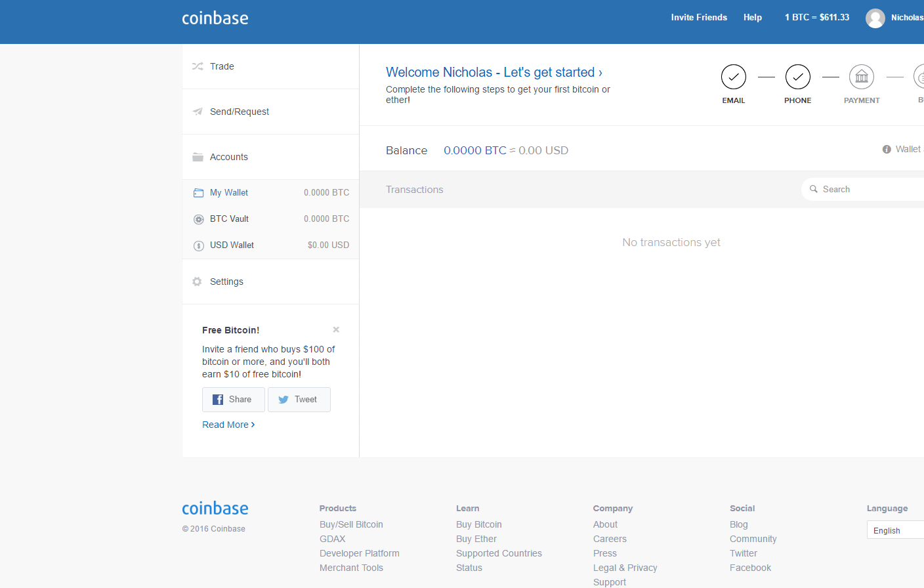Click the PAYMENT bank step icon
Viewport: 924px width, 588px height.
pyautogui.click(x=862, y=77)
